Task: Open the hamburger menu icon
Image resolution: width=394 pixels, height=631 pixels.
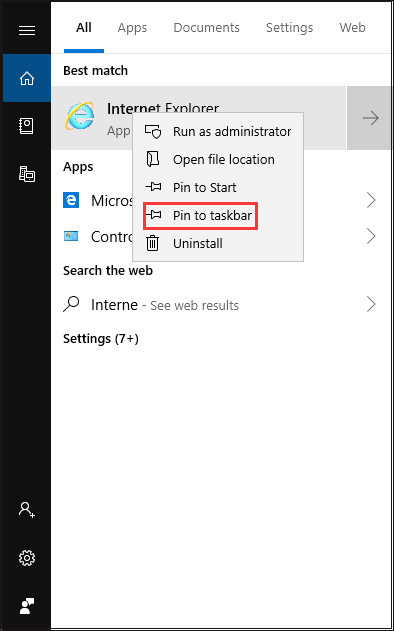Action: coord(27,30)
